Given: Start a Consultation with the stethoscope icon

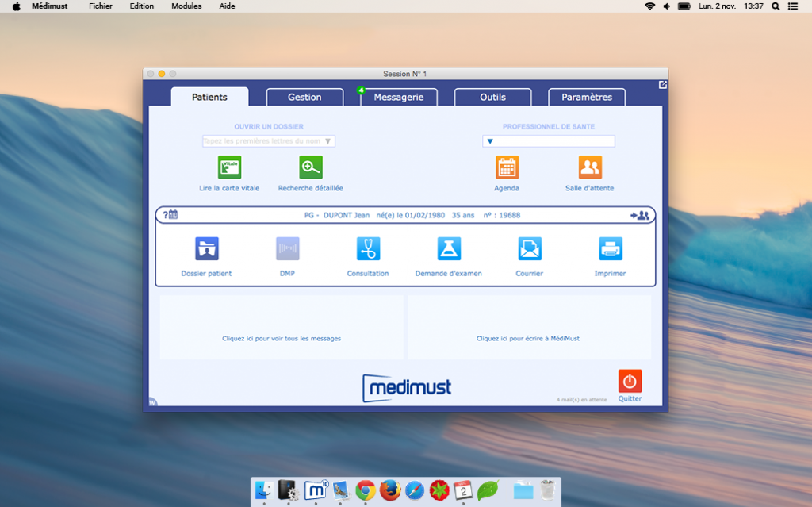Looking at the screenshot, I should [x=368, y=249].
